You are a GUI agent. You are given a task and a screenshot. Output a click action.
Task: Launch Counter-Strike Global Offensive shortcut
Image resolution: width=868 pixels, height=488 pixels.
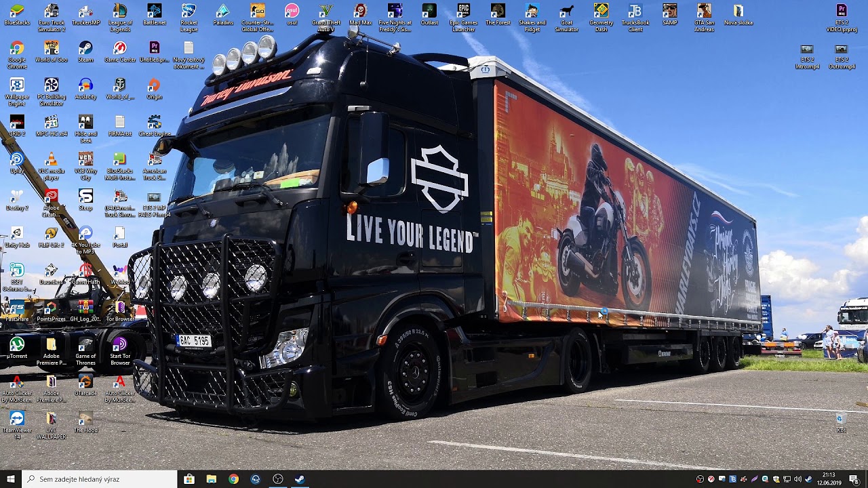(x=258, y=18)
